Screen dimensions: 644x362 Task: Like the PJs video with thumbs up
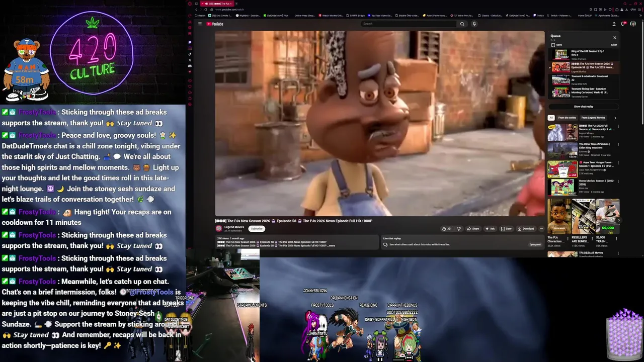coord(446,229)
